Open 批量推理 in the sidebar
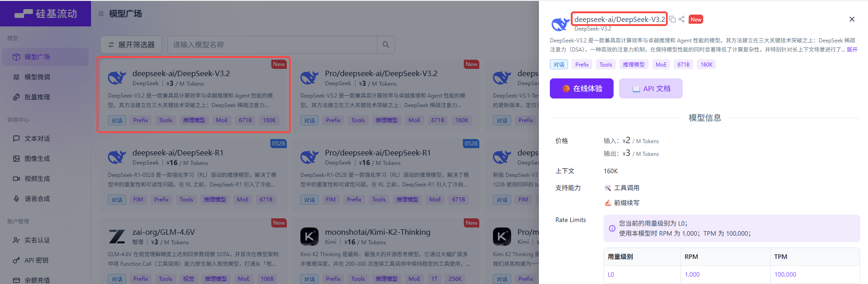The image size is (868, 284). point(45,97)
